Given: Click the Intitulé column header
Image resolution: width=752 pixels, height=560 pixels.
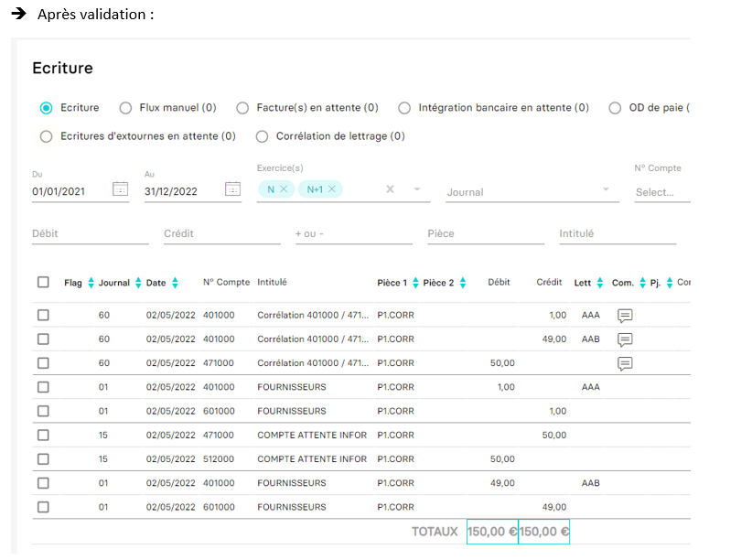Looking at the screenshot, I should click(272, 282).
